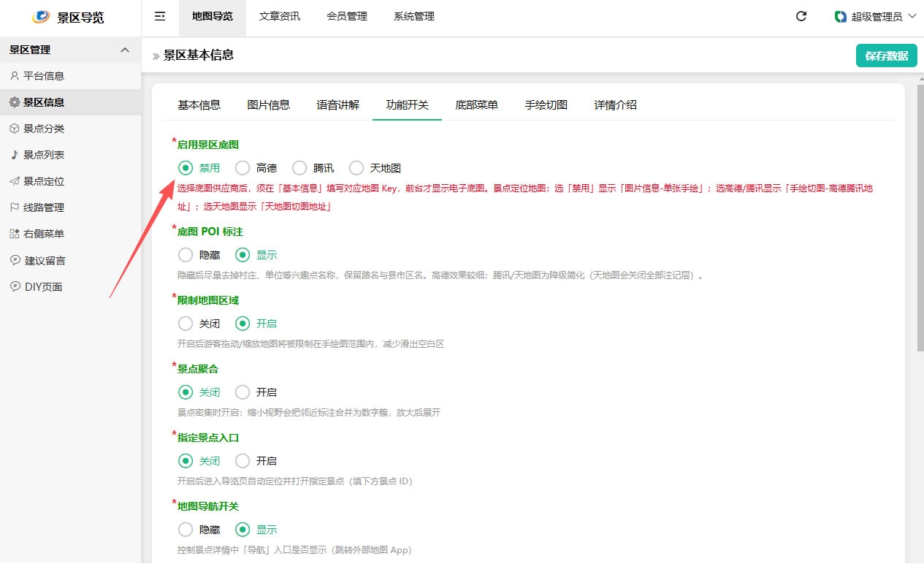Click the 景点列表 music note icon
The height and width of the screenshot is (564, 924).
pyautogui.click(x=15, y=155)
